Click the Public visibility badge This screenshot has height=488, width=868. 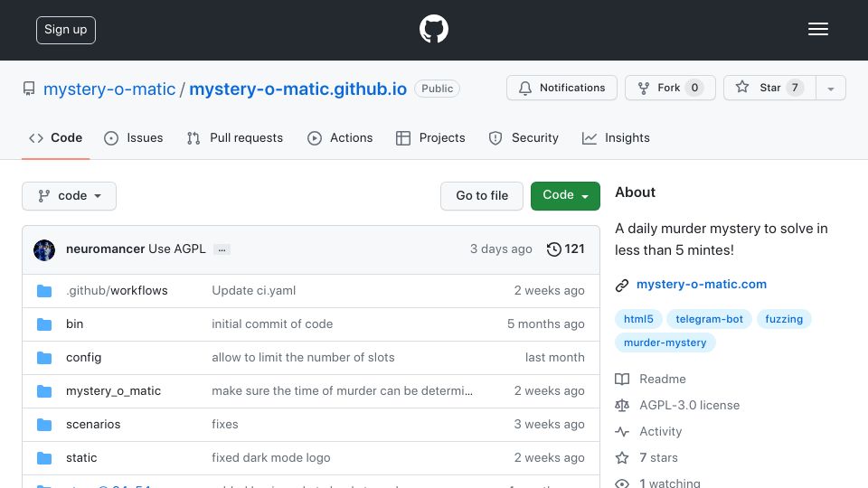click(x=437, y=89)
